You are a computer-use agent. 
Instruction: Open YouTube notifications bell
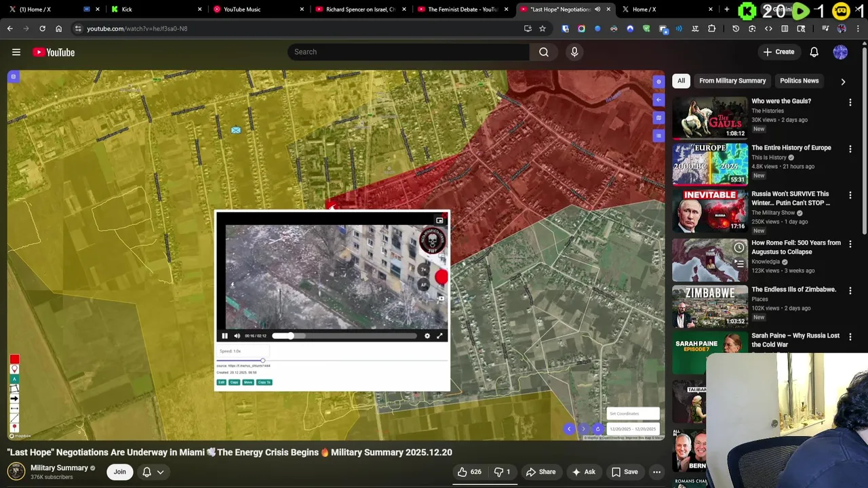[814, 52]
